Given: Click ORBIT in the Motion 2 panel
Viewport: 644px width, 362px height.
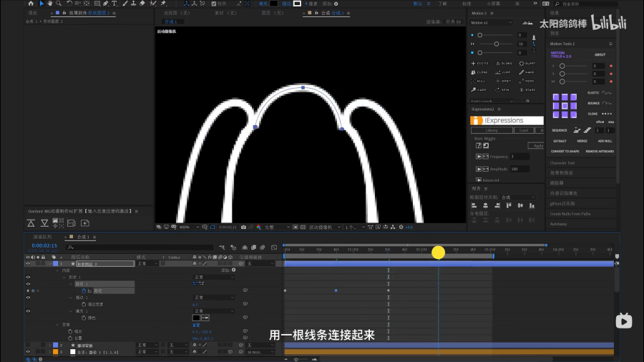Looking at the screenshot, I should pos(504,81).
